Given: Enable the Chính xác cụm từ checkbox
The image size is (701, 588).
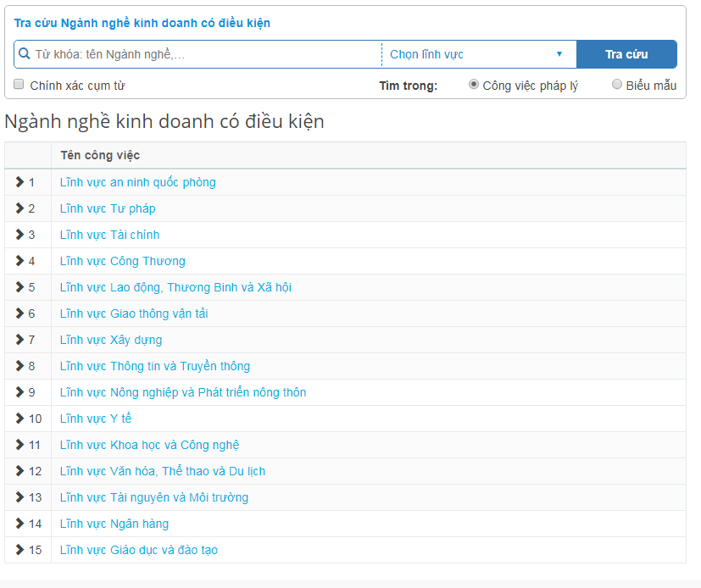Looking at the screenshot, I should pyautogui.click(x=19, y=85).
